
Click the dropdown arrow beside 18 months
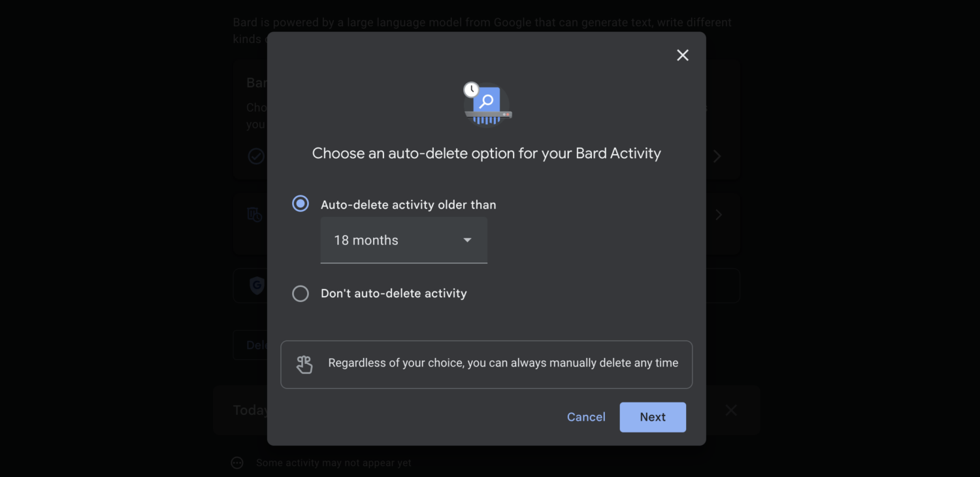[x=467, y=240]
